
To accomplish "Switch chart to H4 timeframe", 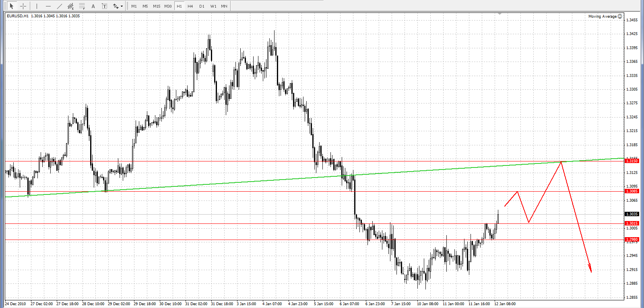I will (x=190, y=6).
